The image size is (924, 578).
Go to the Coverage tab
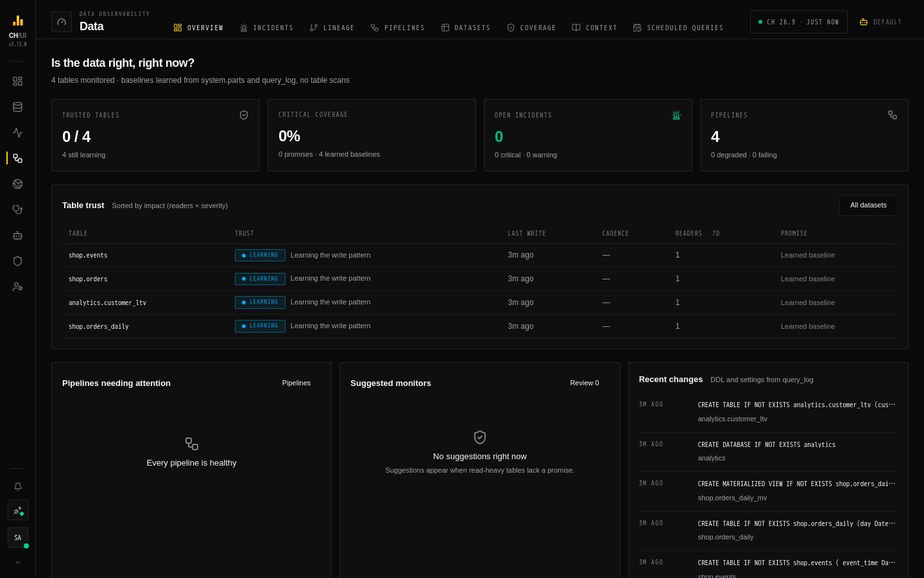coord(531,28)
